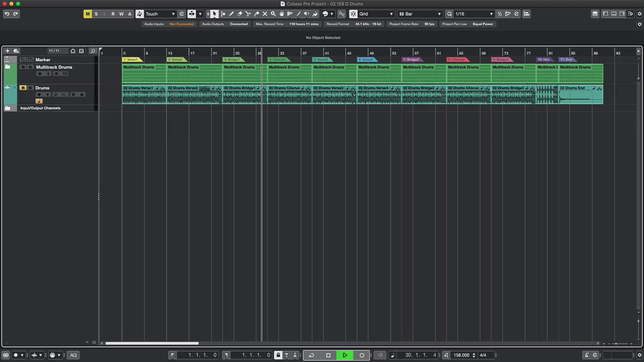Screen dimensions: 644x362
Task: Pick the Draw pencil tool
Action: pyautogui.click(x=231, y=14)
